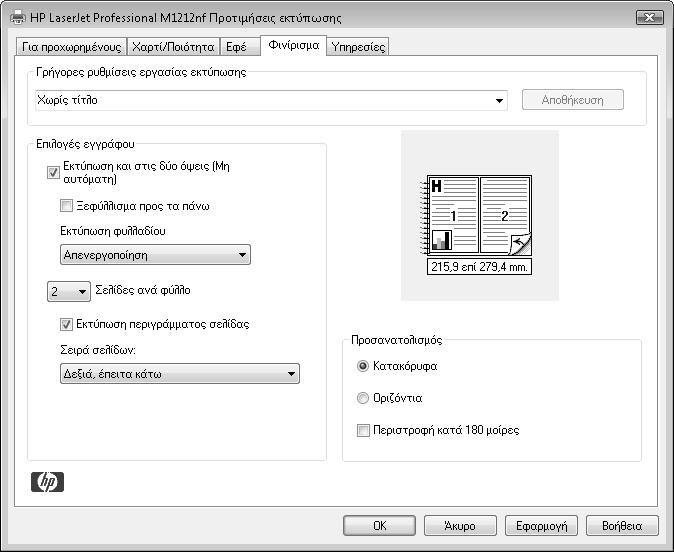This screenshot has width=674, height=552.
Task: Click the HP logo icon
Action: pos(47,482)
